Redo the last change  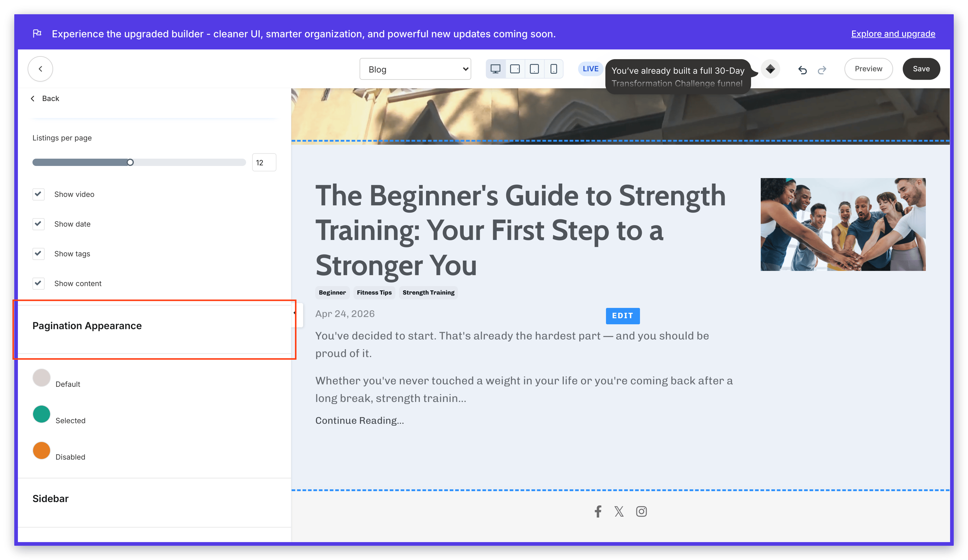click(822, 69)
